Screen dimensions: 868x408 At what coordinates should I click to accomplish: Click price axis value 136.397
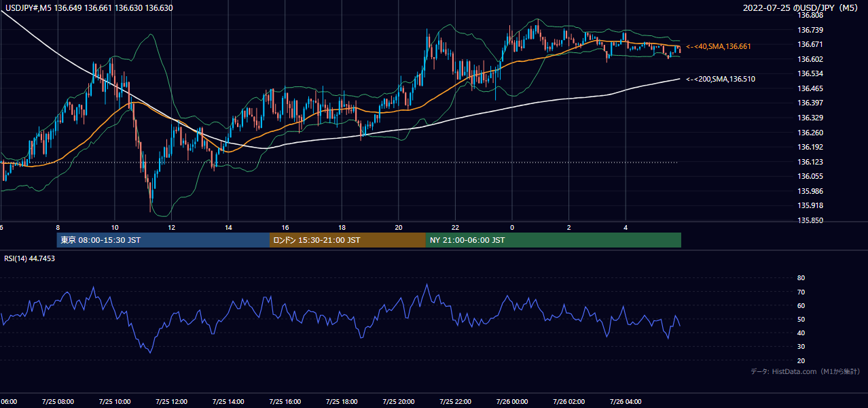click(x=811, y=103)
